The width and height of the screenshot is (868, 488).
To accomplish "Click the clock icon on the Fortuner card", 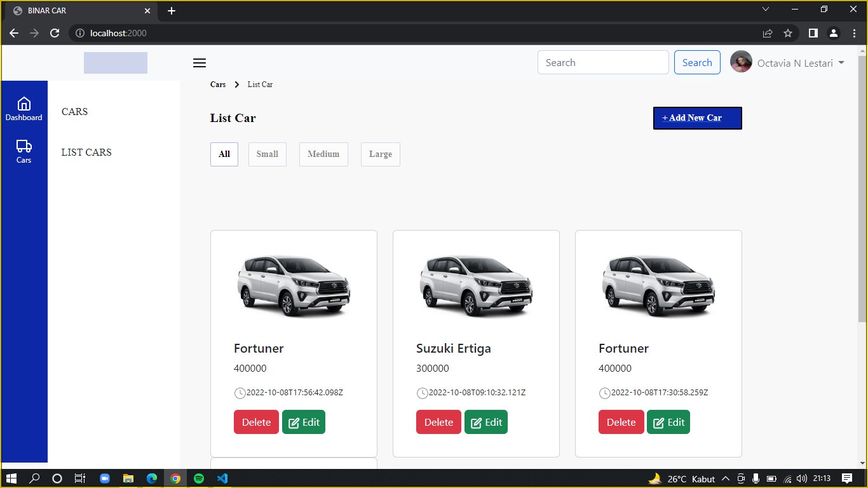I will (239, 393).
